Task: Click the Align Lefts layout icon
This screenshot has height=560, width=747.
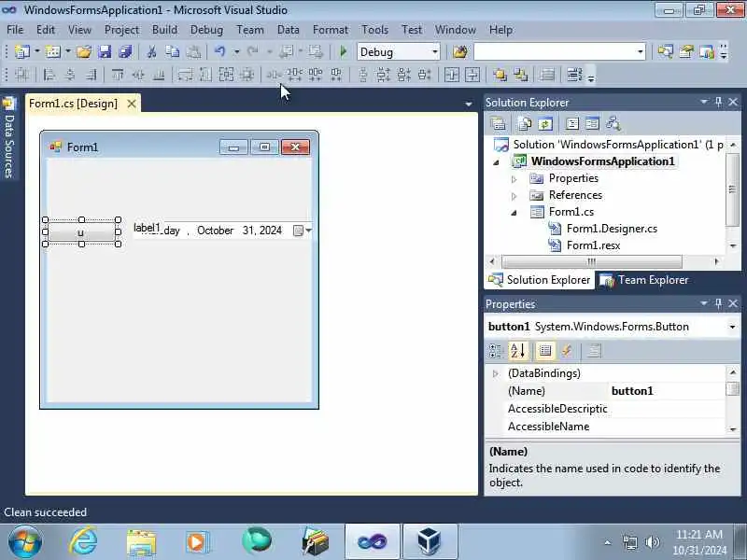Action: pos(49,75)
